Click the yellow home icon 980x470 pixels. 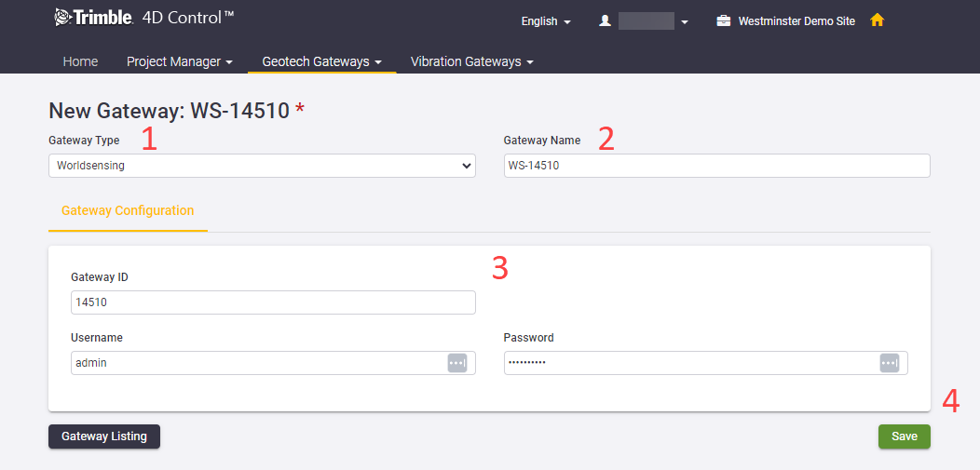click(877, 20)
